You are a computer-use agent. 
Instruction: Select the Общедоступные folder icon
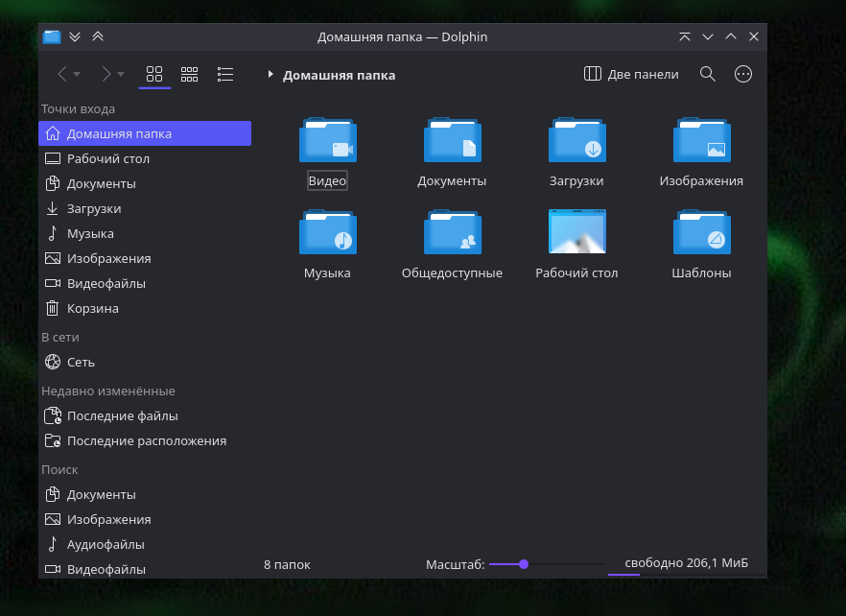pos(452,231)
